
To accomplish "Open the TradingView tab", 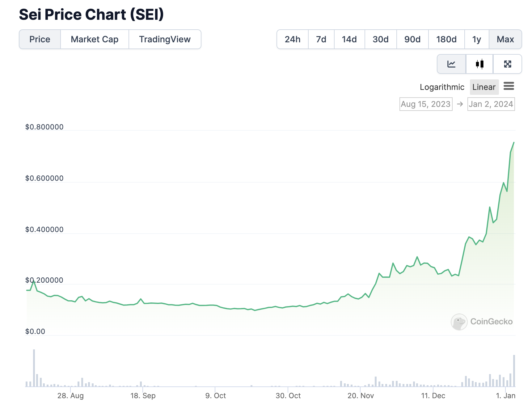I will pyautogui.click(x=165, y=39).
